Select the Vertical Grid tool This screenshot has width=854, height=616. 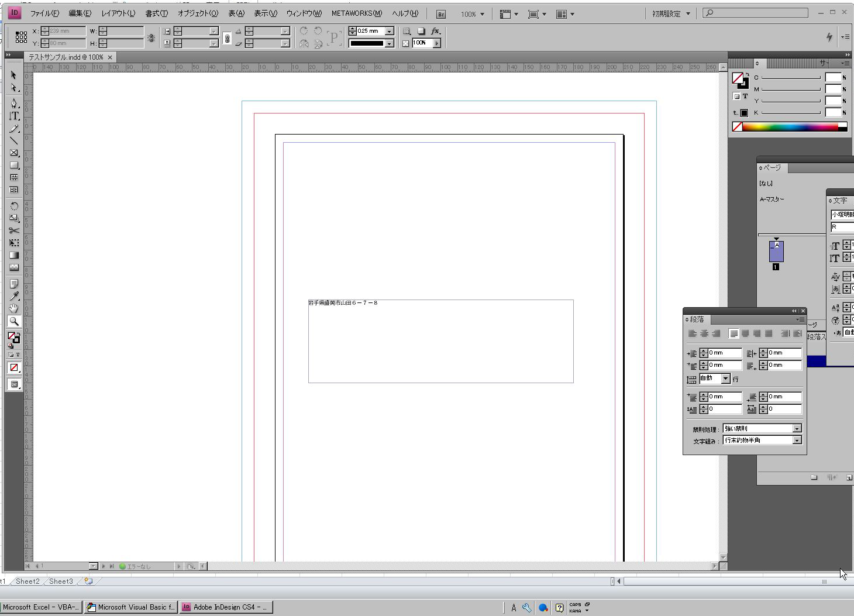pos(14,190)
